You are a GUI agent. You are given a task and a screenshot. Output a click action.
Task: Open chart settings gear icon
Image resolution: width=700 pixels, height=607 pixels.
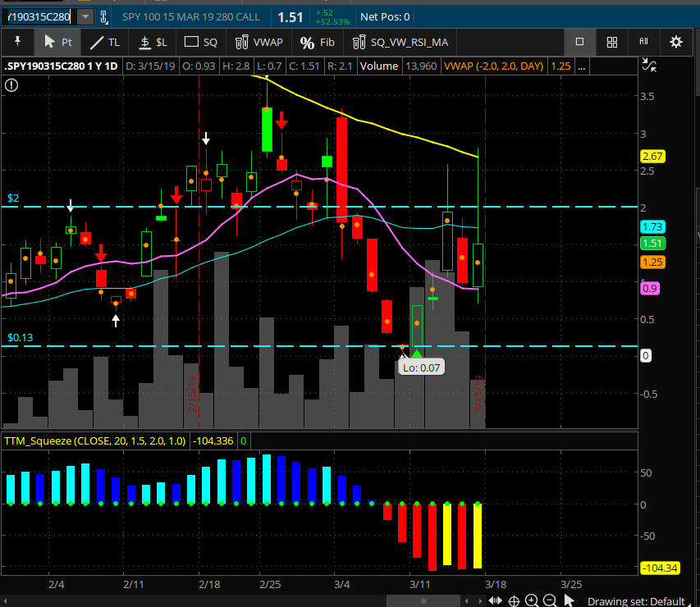click(x=675, y=42)
